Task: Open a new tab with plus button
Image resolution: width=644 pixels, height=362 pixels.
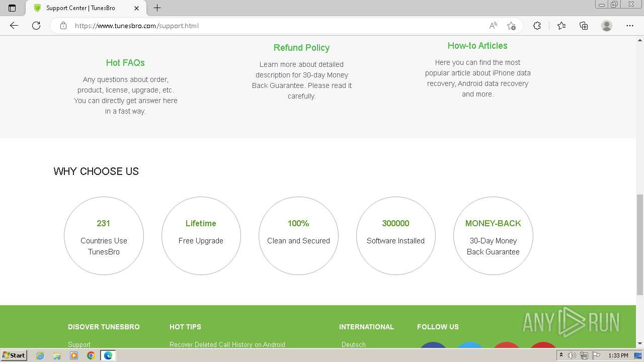Action: point(157,8)
